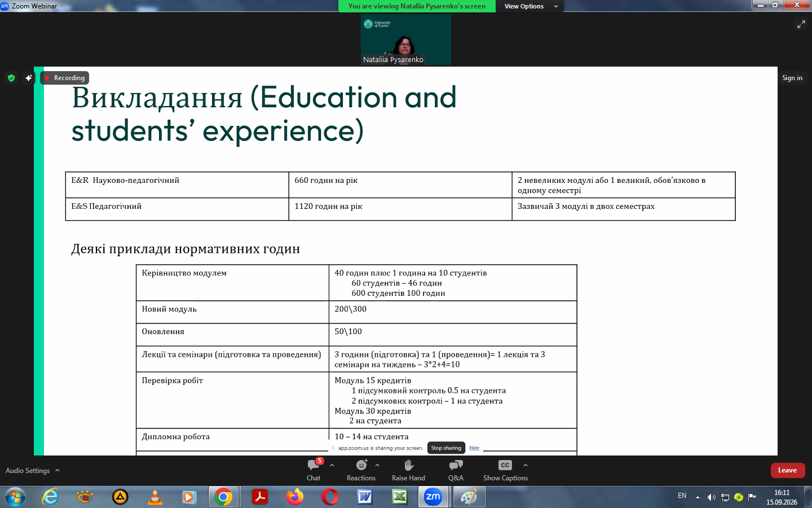Show hidden system tray icons
812x508 pixels.
(x=698, y=497)
